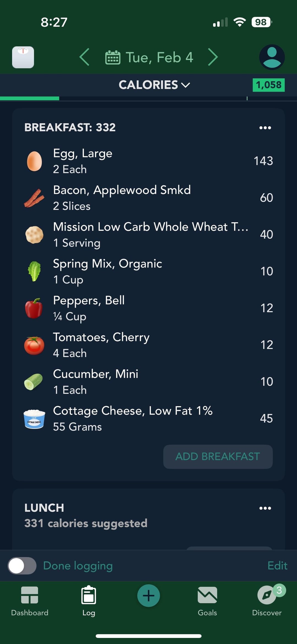Go to previous day arrow
The image size is (297, 644).
click(84, 57)
